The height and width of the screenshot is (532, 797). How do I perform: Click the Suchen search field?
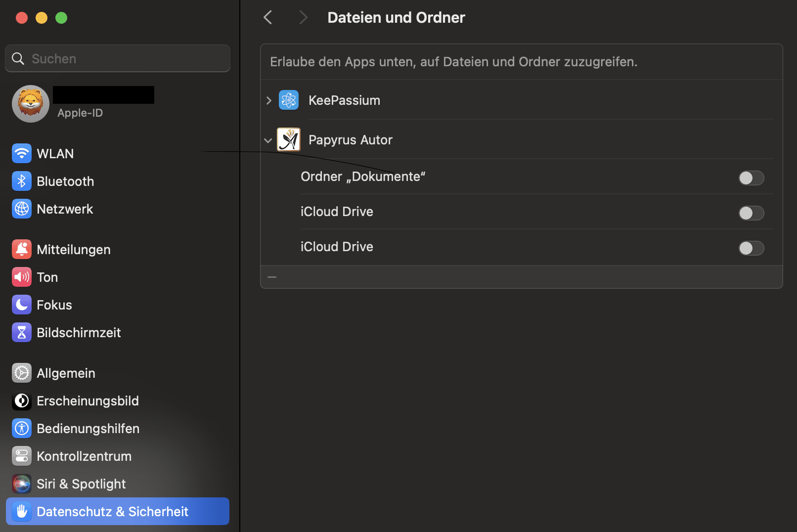click(x=124, y=59)
